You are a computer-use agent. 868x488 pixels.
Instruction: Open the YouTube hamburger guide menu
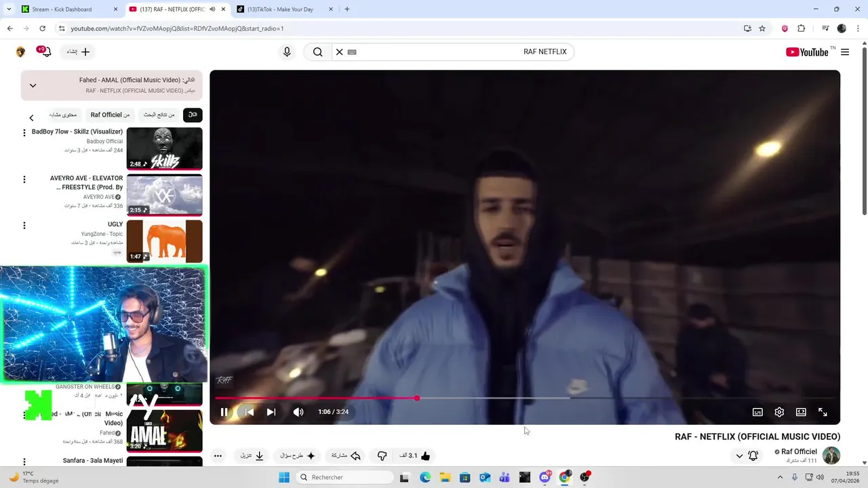[x=845, y=52]
